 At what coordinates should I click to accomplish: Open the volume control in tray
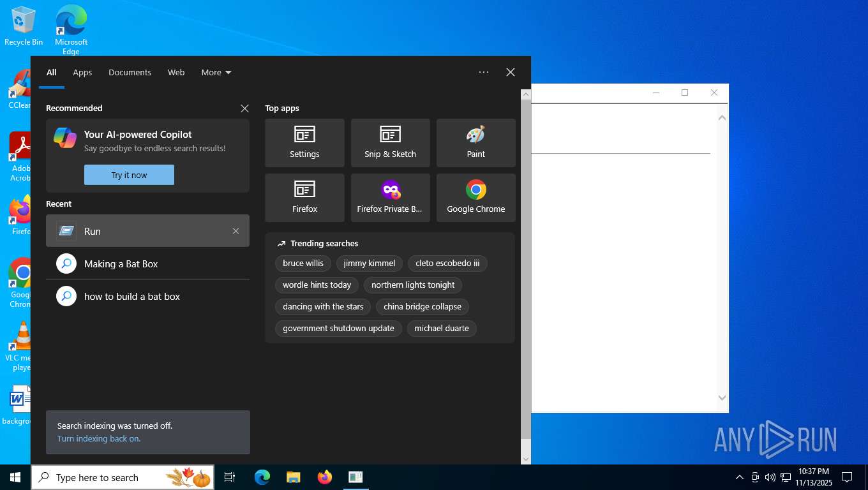[770, 477]
